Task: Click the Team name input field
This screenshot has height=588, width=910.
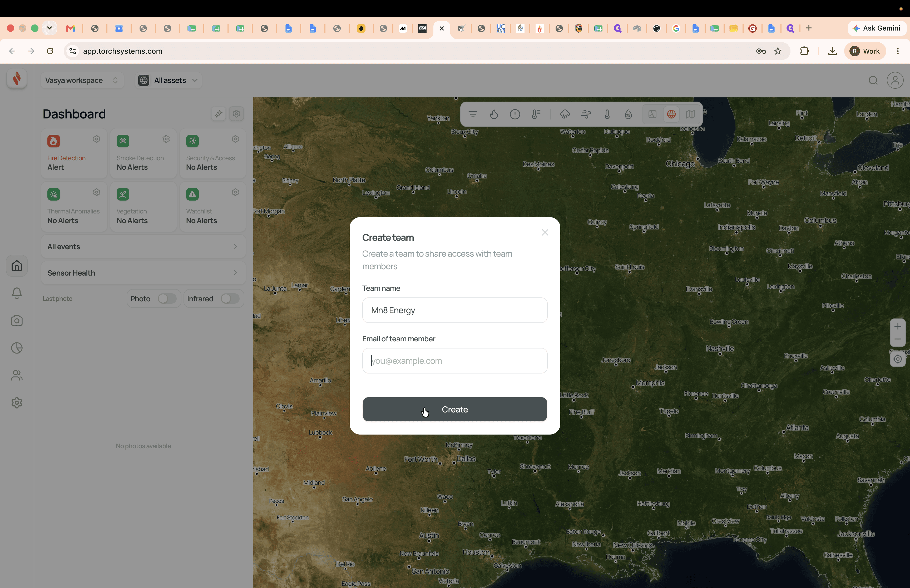Action: tap(454, 310)
